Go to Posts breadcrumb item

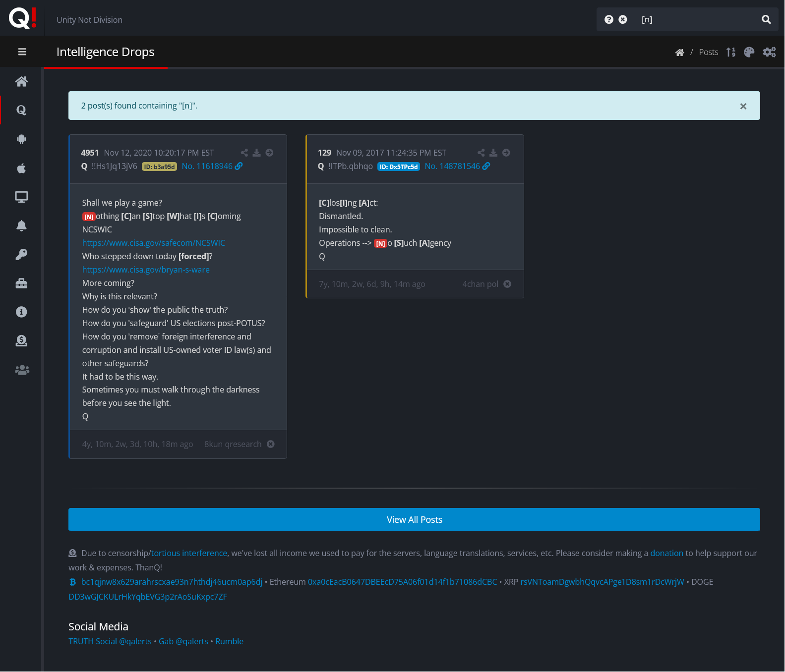point(708,52)
